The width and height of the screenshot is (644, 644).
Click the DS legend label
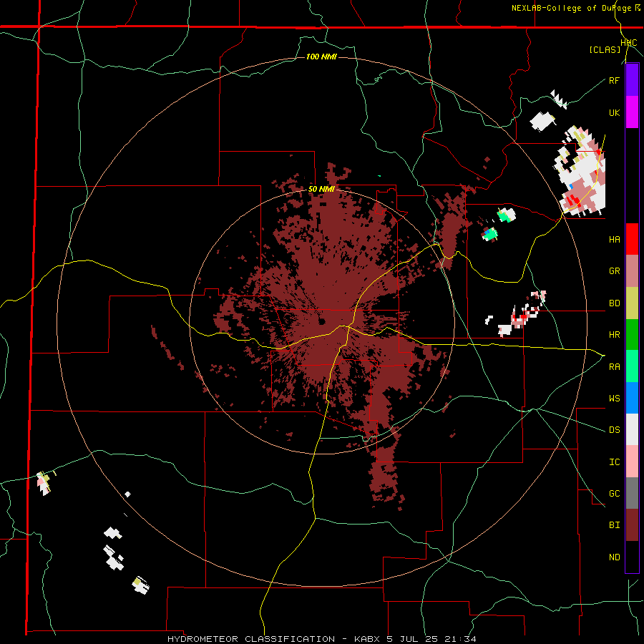coord(614,430)
